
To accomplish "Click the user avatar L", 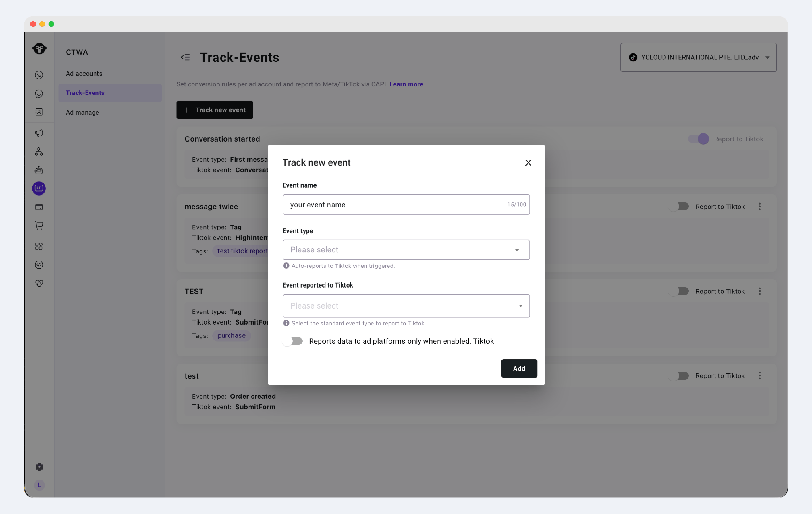I will point(39,485).
